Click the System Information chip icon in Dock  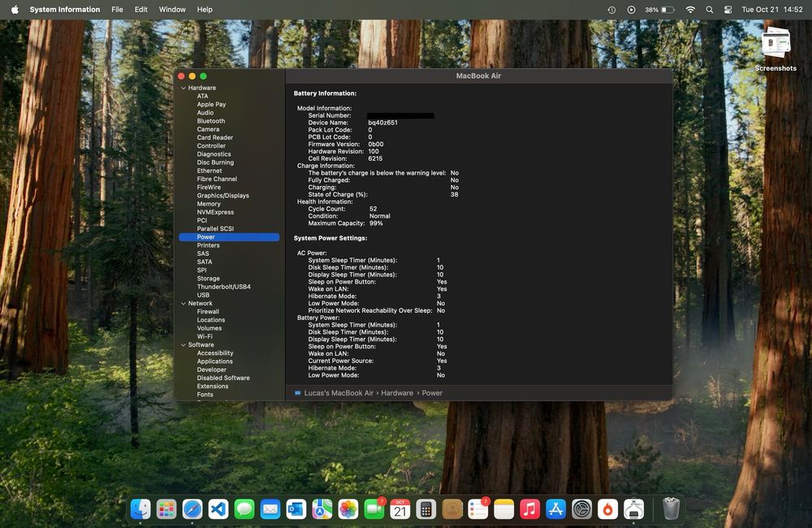tap(634, 509)
